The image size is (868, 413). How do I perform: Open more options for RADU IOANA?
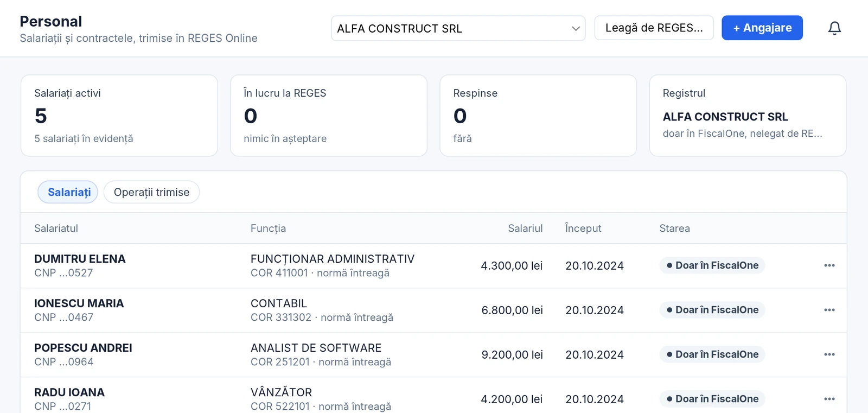tap(829, 399)
